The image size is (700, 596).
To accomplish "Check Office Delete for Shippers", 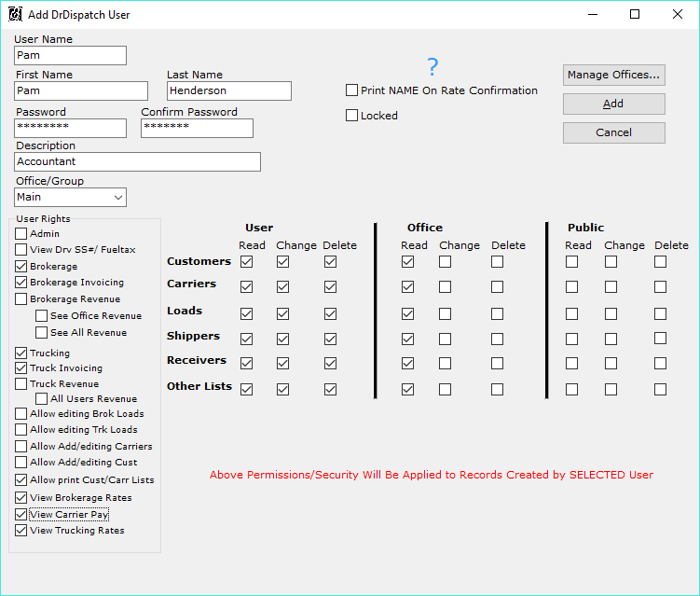I will pos(498,340).
